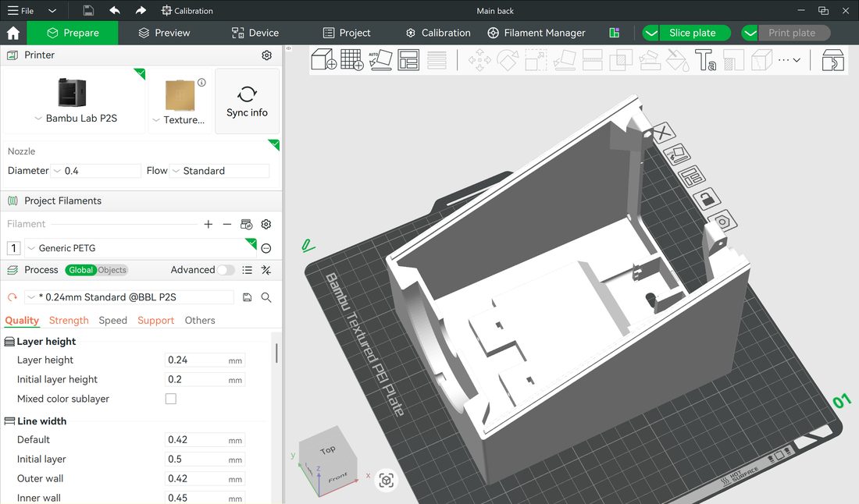The image size is (859, 504).
Task: Click the Split to layers lines icon
Action: (x=437, y=59)
